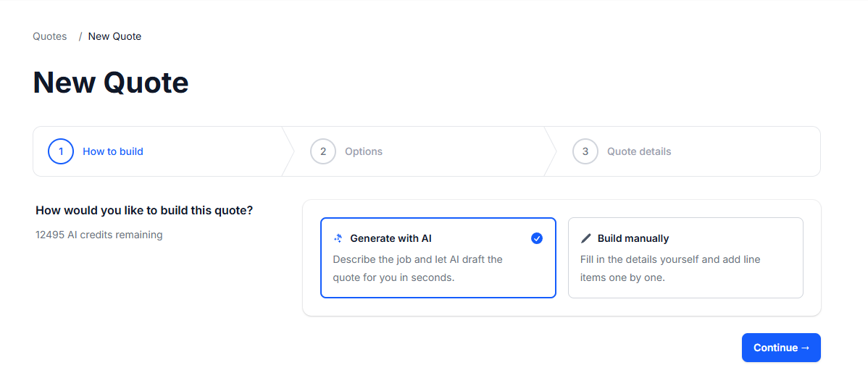Click the New Quote page heading
The width and height of the screenshot is (868, 386).
[x=111, y=83]
